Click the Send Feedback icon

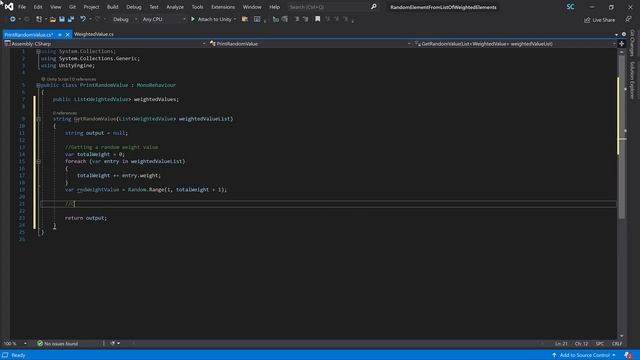628,19
